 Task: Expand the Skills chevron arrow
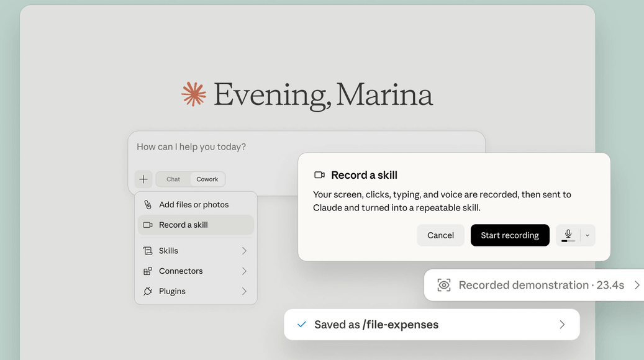(x=244, y=250)
